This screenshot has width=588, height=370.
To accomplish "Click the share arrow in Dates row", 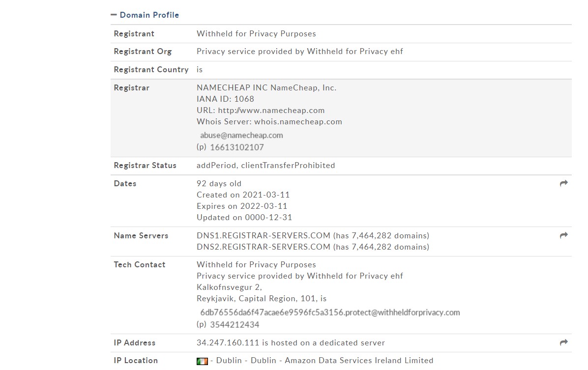I will click(563, 183).
